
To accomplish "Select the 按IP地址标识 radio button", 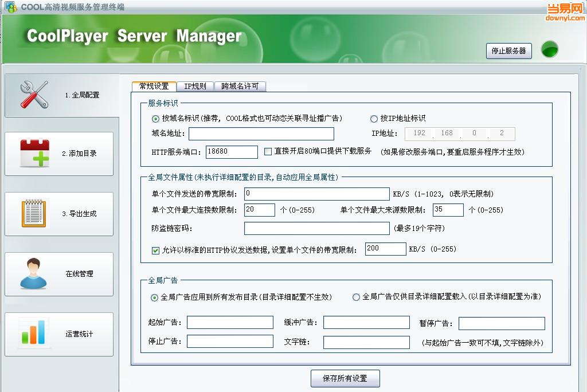I will 373,119.
